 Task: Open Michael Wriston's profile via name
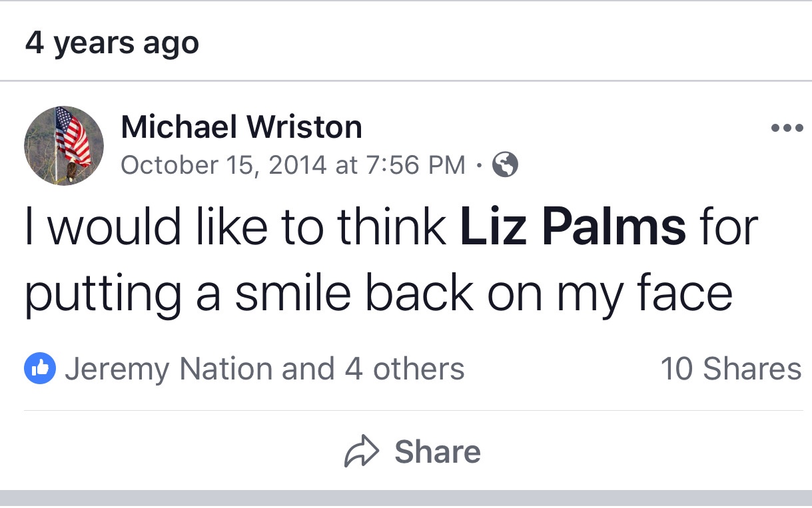pos(241,127)
